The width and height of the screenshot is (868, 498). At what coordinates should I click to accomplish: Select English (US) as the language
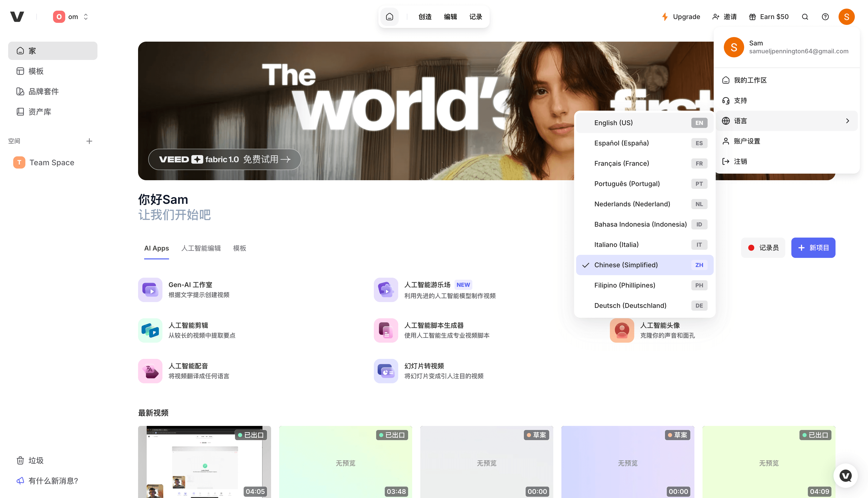tap(613, 122)
